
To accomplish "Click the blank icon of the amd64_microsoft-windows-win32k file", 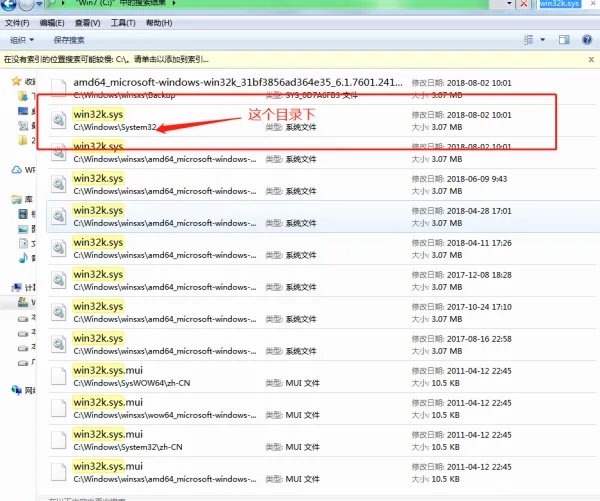I will click(x=59, y=87).
